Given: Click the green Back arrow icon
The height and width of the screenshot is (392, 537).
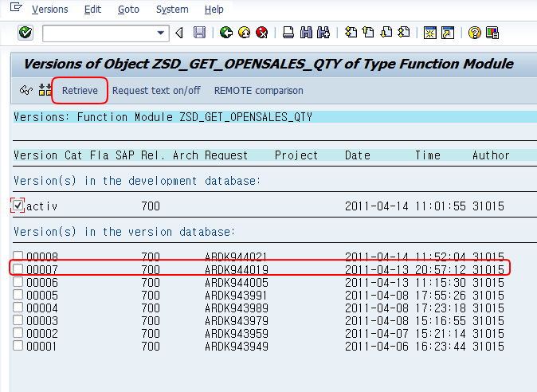Looking at the screenshot, I should (x=226, y=33).
